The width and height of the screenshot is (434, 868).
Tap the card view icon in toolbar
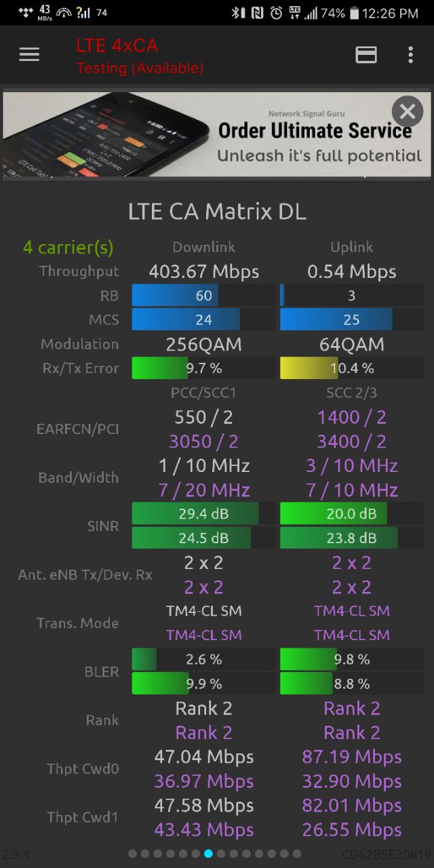pos(366,55)
